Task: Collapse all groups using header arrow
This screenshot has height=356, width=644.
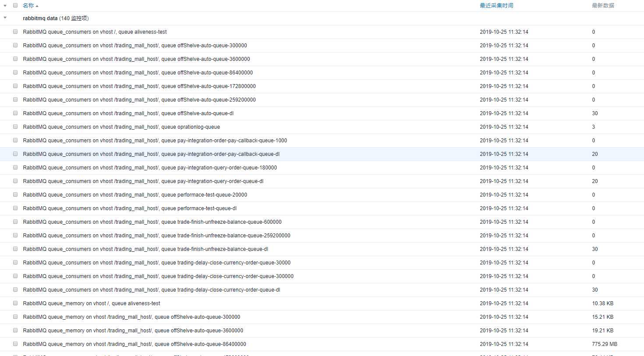Action: [5, 6]
